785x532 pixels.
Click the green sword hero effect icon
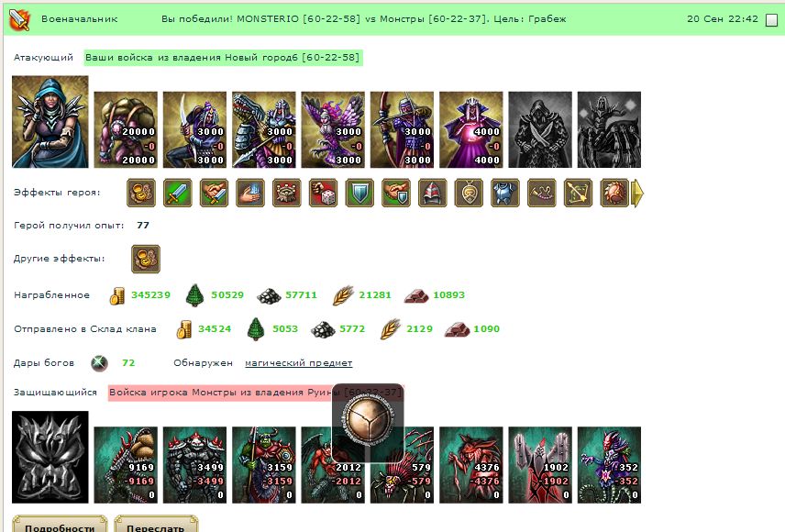[x=177, y=193]
